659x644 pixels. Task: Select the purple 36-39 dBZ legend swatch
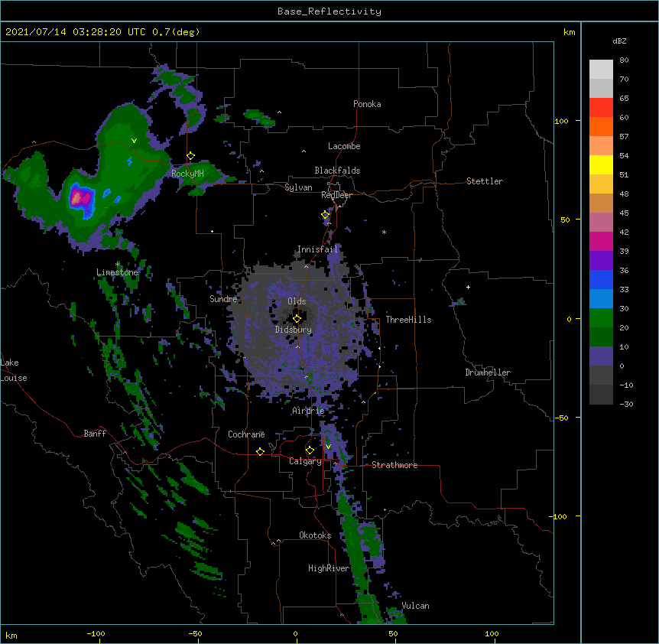[x=601, y=261]
